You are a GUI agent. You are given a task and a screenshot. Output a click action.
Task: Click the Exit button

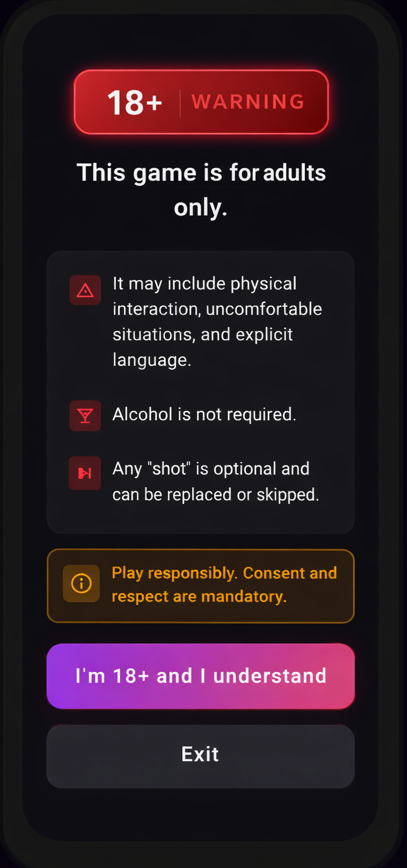200,755
